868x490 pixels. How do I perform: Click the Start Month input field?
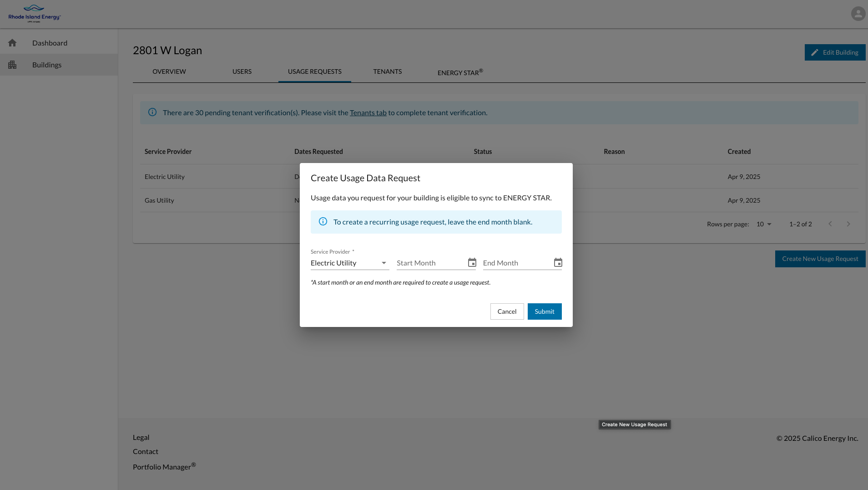coord(430,263)
